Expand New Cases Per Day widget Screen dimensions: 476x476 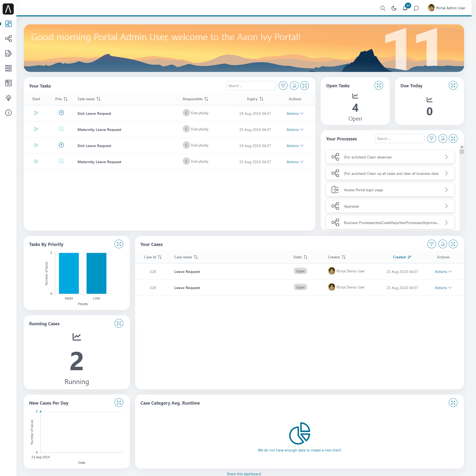(x=119, y=403)
